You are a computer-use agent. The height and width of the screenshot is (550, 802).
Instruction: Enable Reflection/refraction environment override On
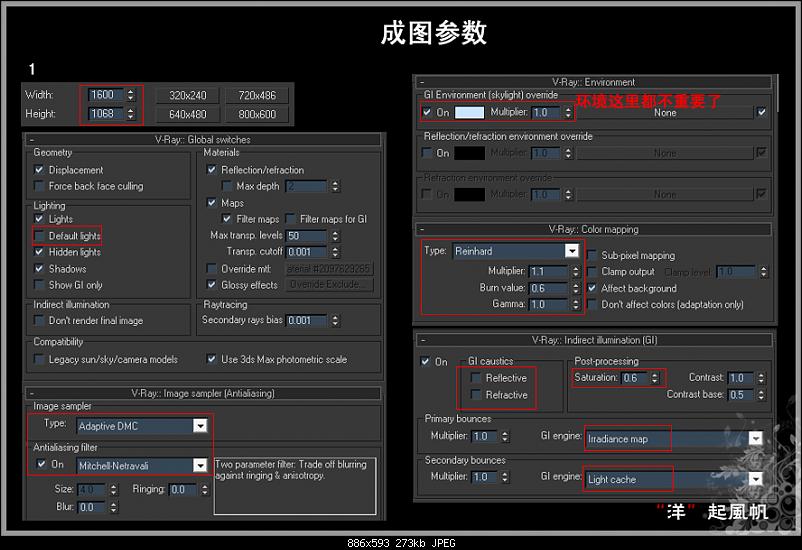pyautogui.click(x=427, y=153)
